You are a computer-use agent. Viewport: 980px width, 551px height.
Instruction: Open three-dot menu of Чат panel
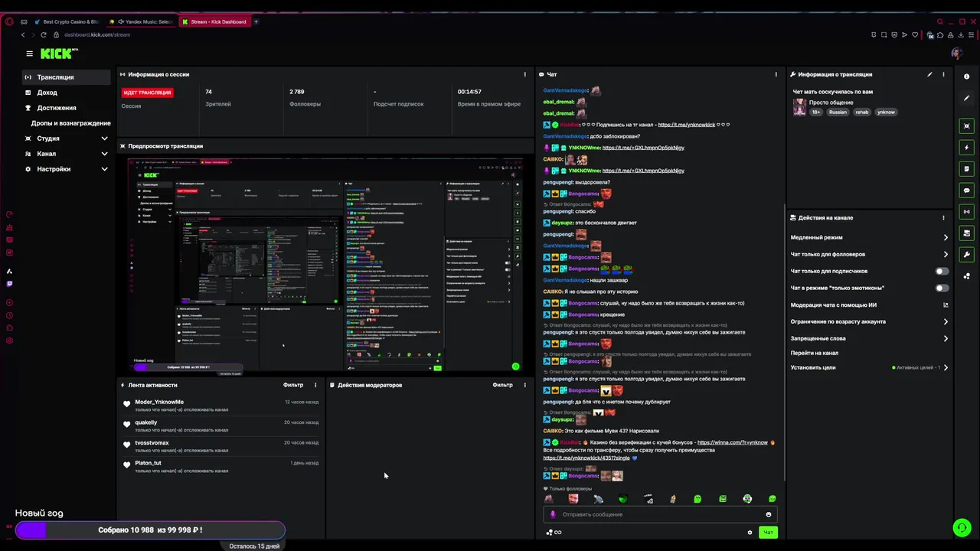pos(776,74)
